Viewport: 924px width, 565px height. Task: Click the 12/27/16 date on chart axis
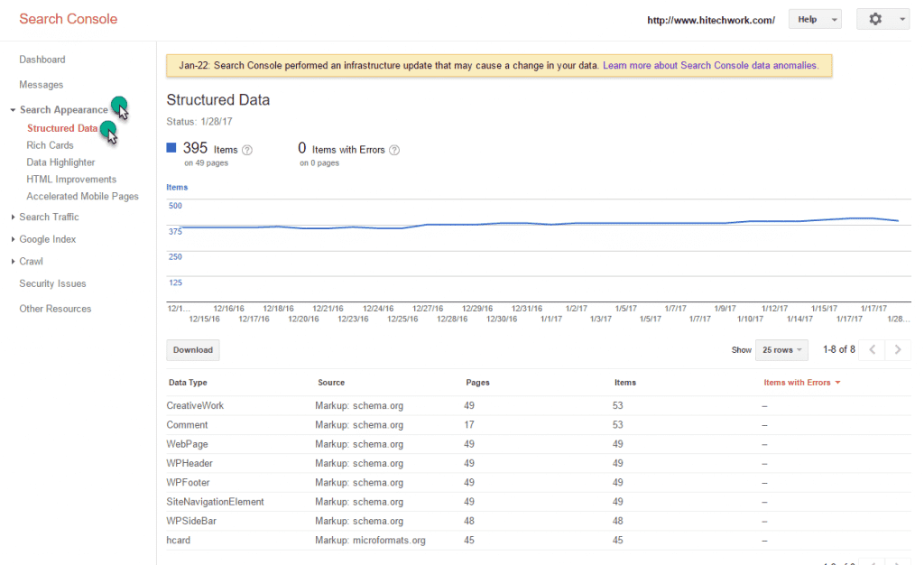click(x=427, y=309)
